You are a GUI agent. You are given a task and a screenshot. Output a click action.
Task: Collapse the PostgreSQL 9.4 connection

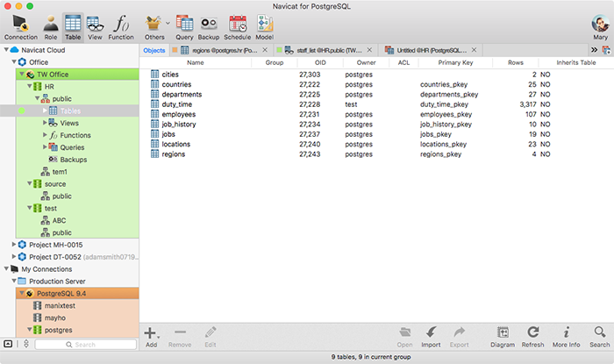[x=22, y=293]
